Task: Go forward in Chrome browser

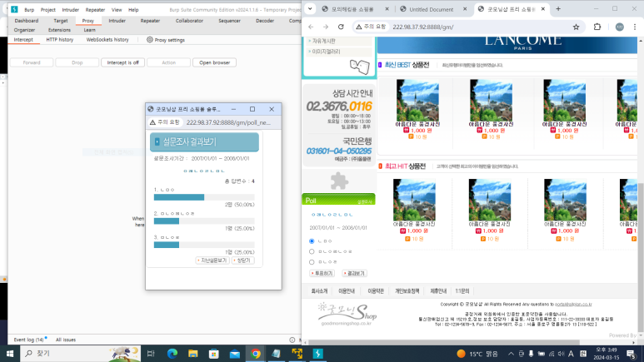Action: click(x=326, y=27)
